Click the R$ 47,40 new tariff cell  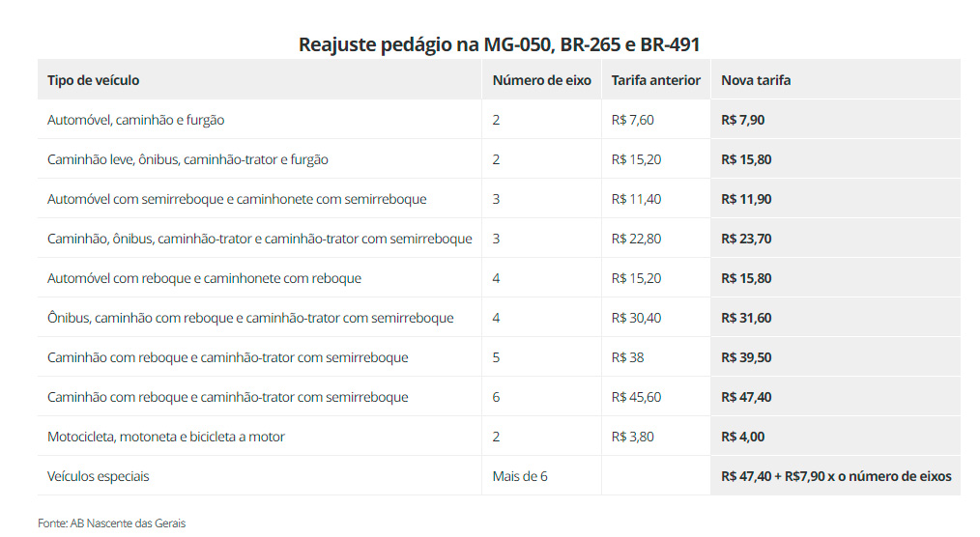click(836, 397)
